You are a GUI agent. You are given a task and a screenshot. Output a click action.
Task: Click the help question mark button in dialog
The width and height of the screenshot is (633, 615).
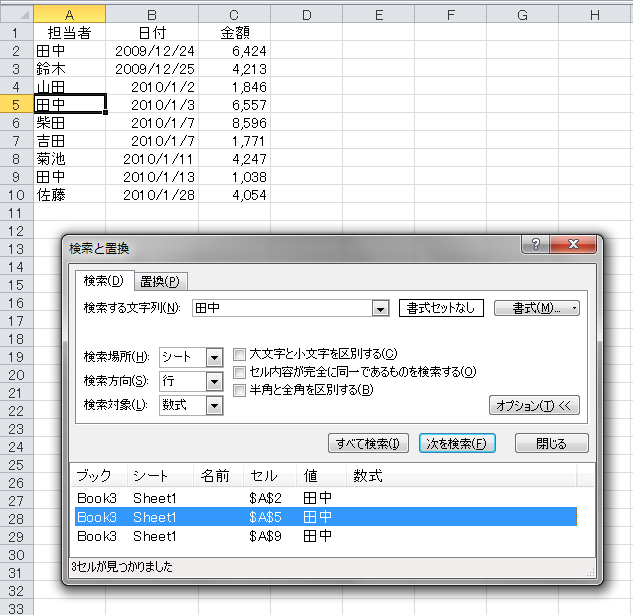pos(536,245)
